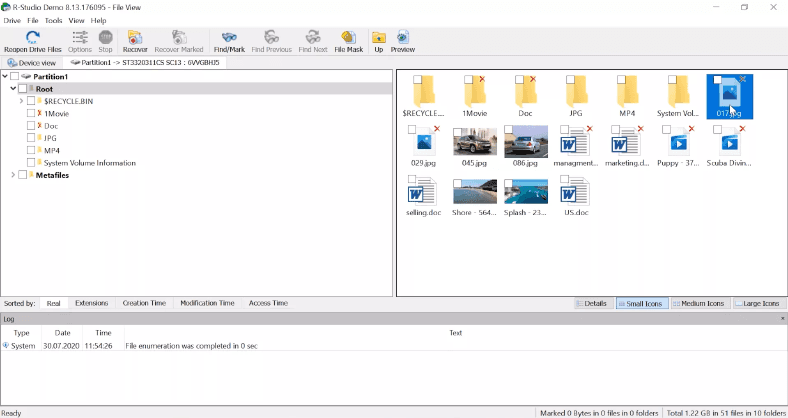Switch to Details view
The width and height of the screenshot is (788, 418).
tap(591, 303)
